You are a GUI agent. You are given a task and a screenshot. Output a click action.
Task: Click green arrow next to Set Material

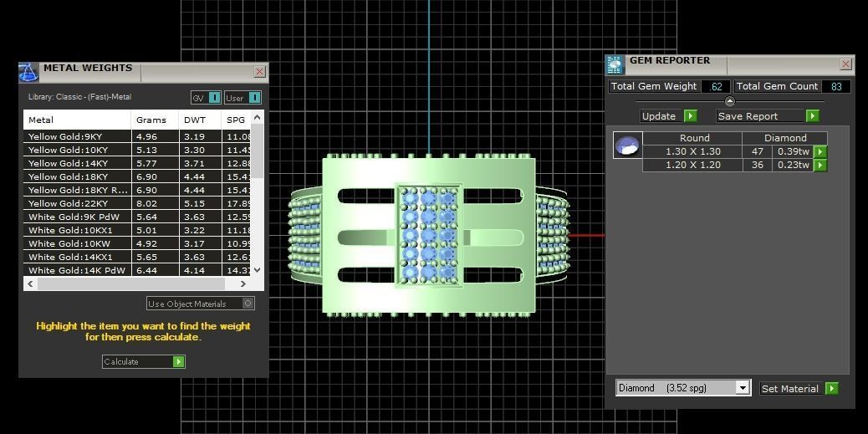point(831,389)
